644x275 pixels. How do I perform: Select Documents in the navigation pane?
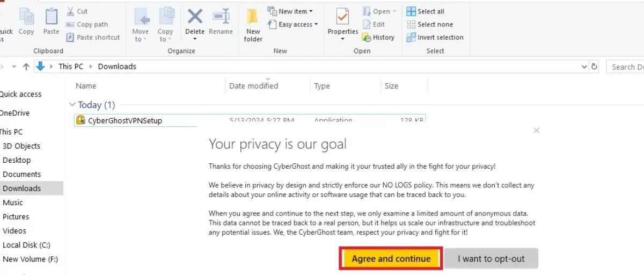point(21,174)
